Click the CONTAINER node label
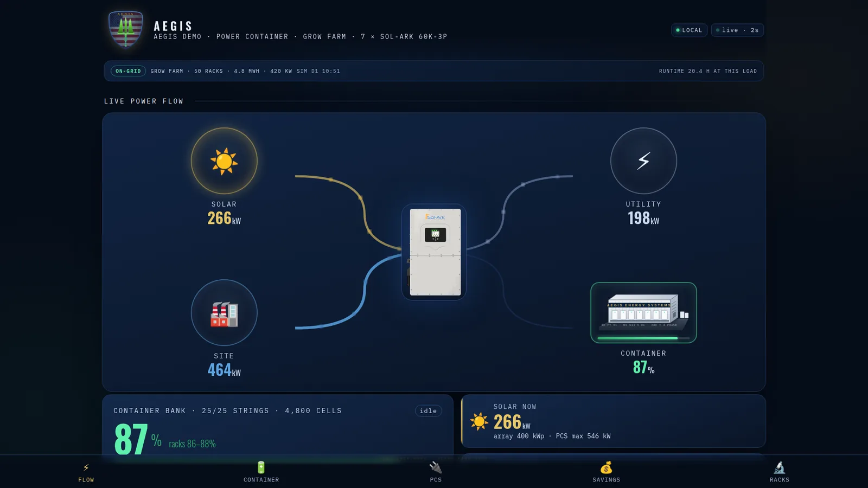 click(643, 354)
